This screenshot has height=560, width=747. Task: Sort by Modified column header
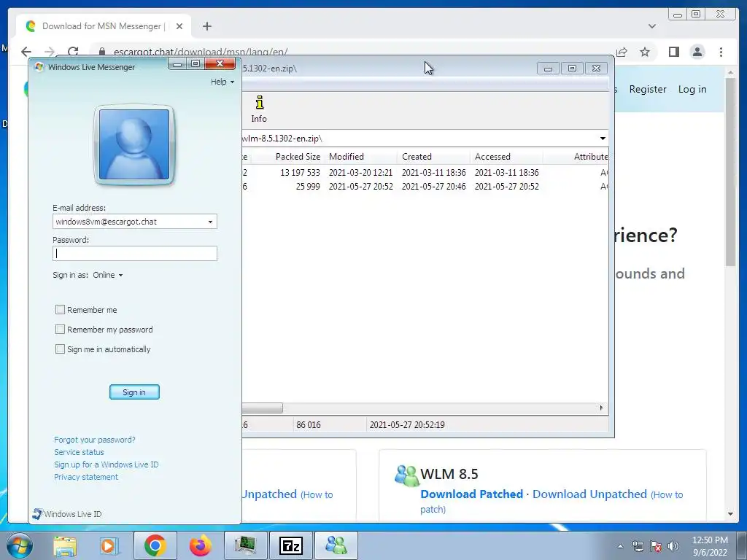click(361, 157)
